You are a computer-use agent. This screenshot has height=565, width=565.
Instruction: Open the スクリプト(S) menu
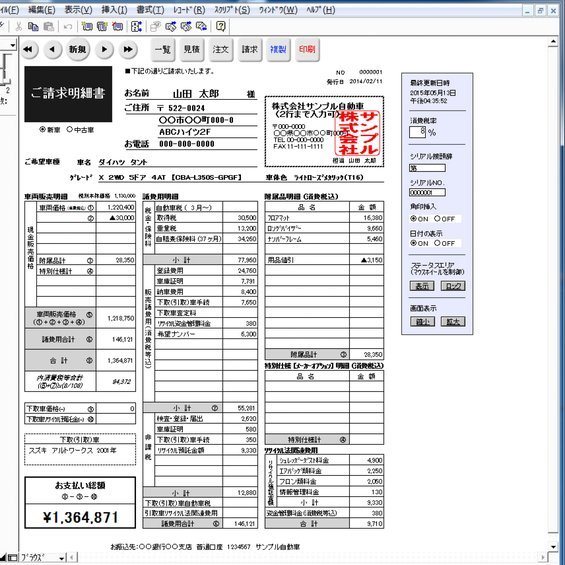tap(232, 10)
